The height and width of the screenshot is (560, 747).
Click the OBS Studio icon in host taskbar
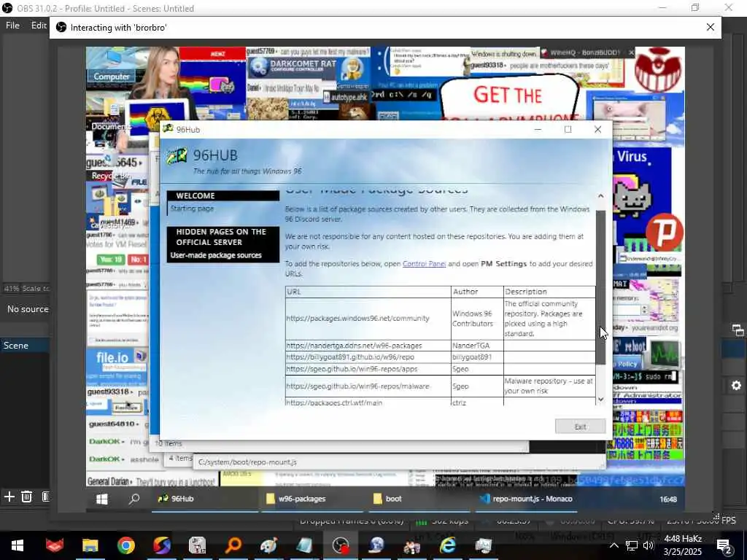(341, 545)
